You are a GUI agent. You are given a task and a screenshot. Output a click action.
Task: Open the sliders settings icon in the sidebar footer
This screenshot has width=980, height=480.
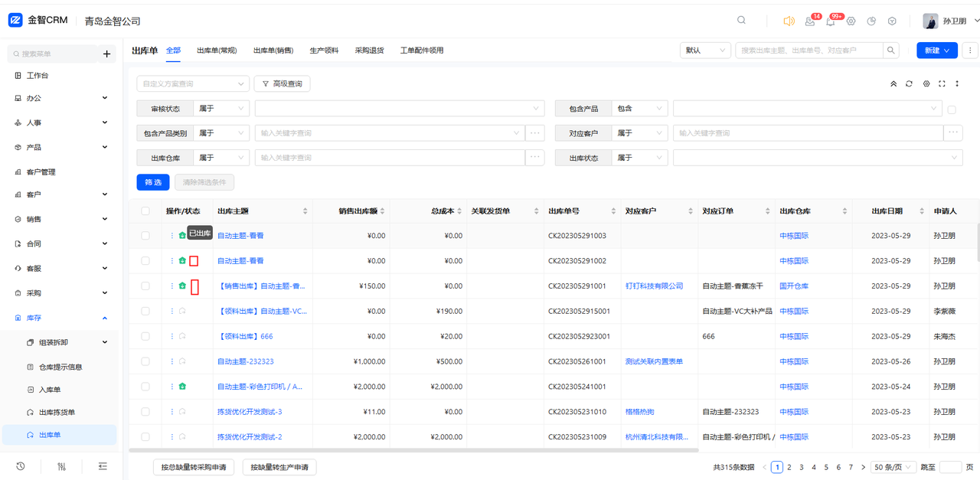click(x=62, y=466)
